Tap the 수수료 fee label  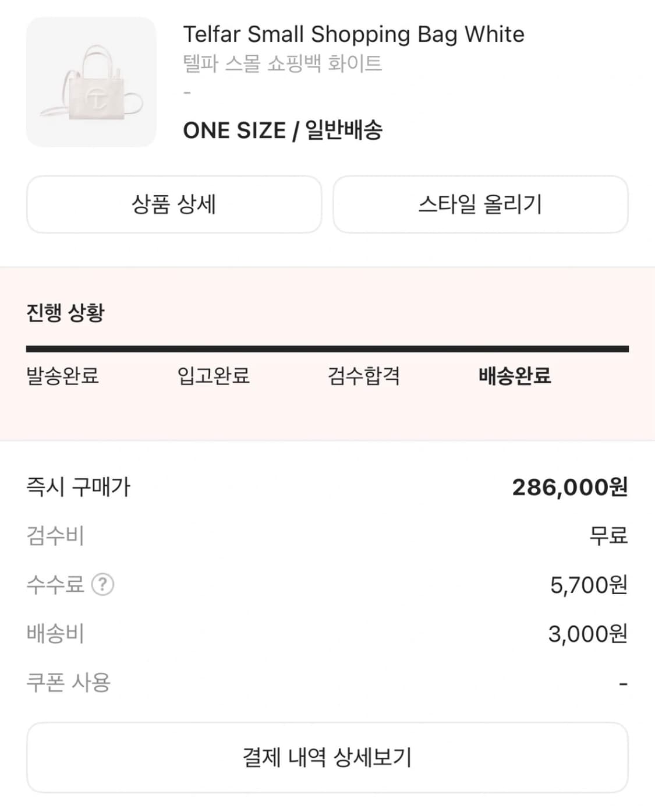tap(55, 584)
